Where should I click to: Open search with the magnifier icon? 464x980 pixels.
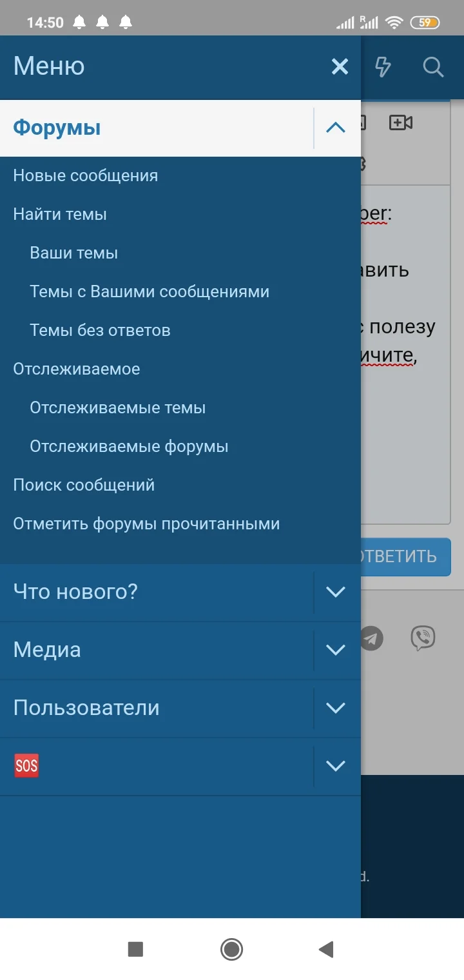coord(433,66)
